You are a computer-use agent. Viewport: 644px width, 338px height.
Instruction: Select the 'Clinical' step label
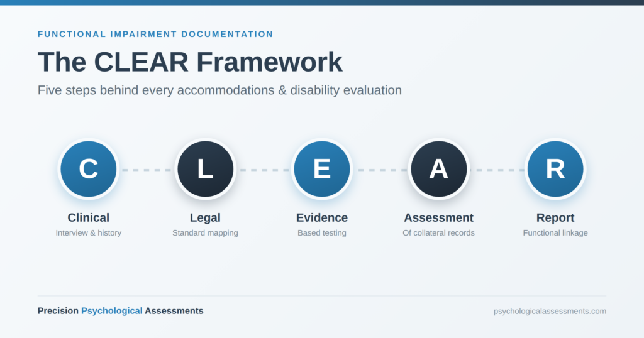click(88, 217)
